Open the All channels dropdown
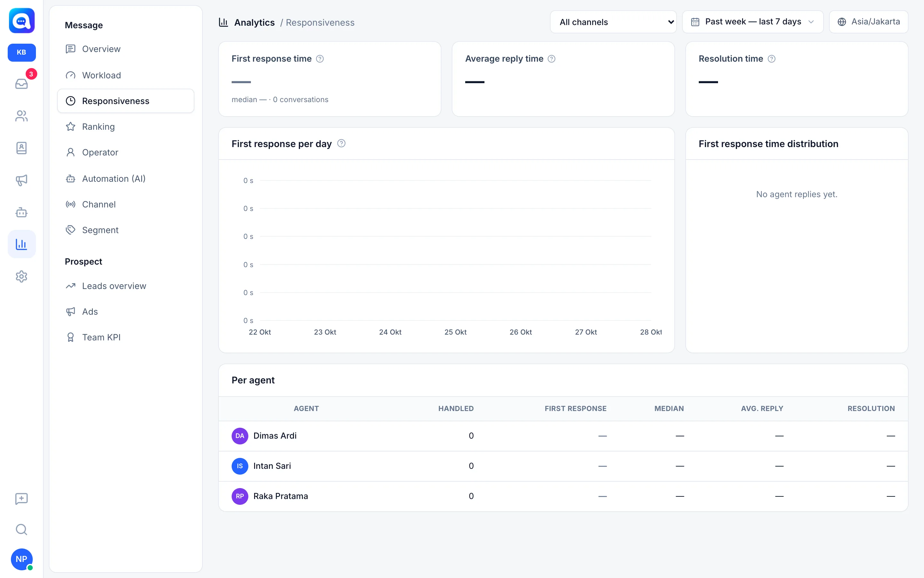 [x=613, y=22]
